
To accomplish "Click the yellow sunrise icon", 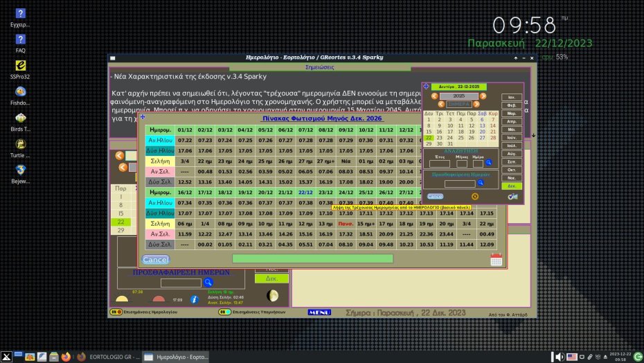I will pyautogui.click(x=122, y=299).
